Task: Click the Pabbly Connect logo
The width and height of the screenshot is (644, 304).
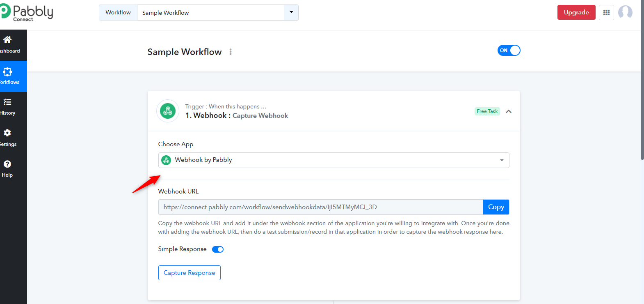Action: click(x=27, y=12)
